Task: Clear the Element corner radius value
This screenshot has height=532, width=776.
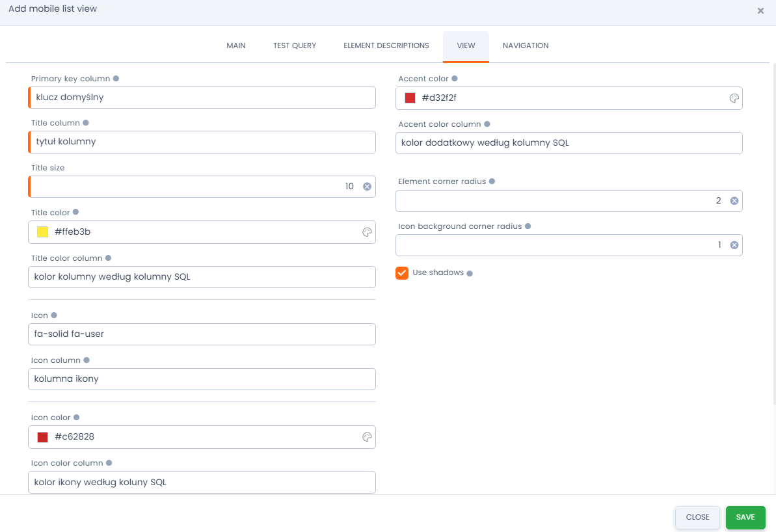Action: [734, 201]
